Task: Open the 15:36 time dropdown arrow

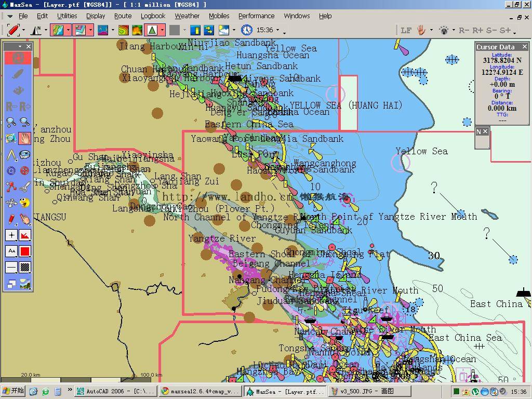Action: [278, 30]
